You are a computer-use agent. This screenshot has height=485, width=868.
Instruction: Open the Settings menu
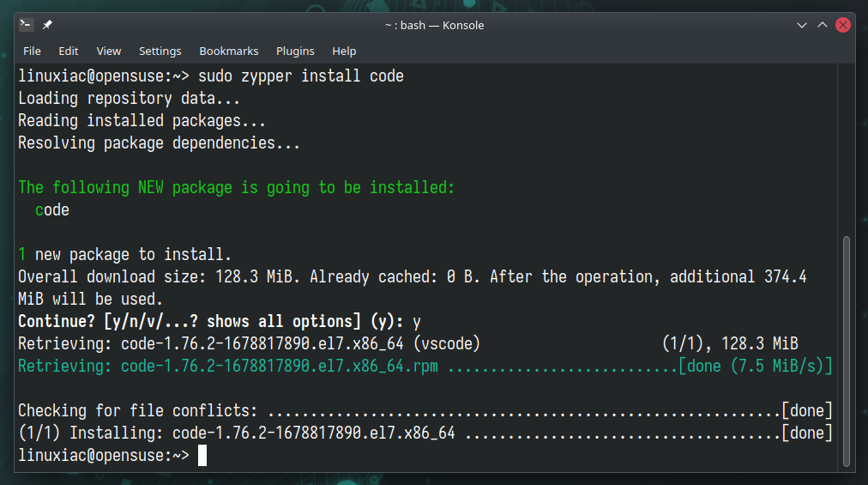(160, 51)
